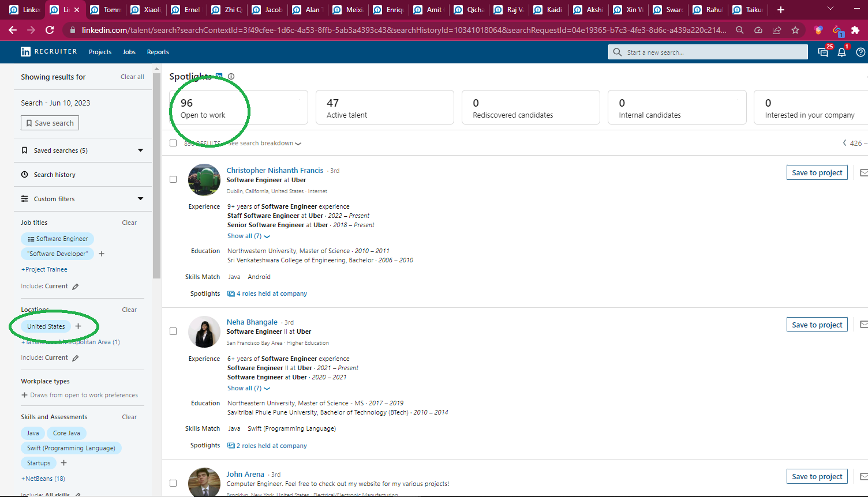
Task: Edit Job titles Include Current pencil icon
Action: pyautogui.click(x=76, y=287)
